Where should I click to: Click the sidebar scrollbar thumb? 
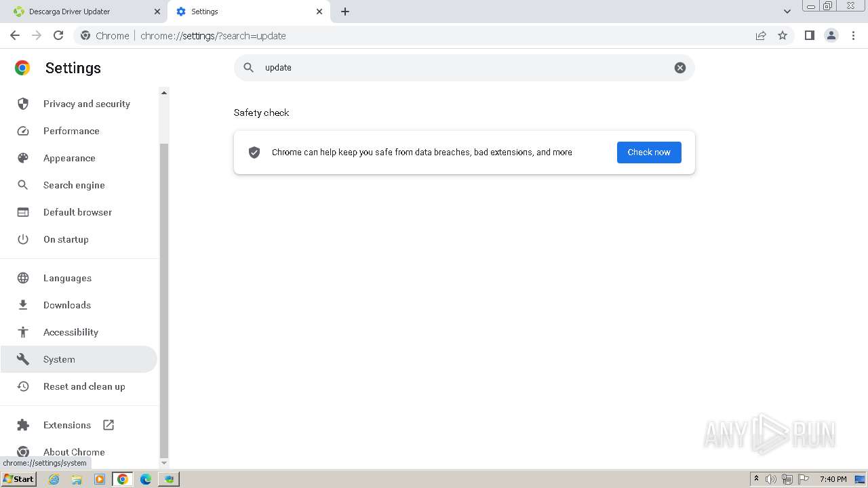click(163, 300)
